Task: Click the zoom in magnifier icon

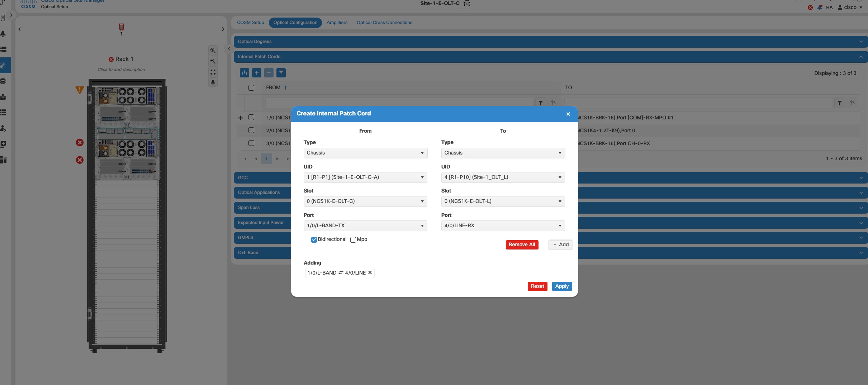Action: pyautogui.click(x=213, y=51)
